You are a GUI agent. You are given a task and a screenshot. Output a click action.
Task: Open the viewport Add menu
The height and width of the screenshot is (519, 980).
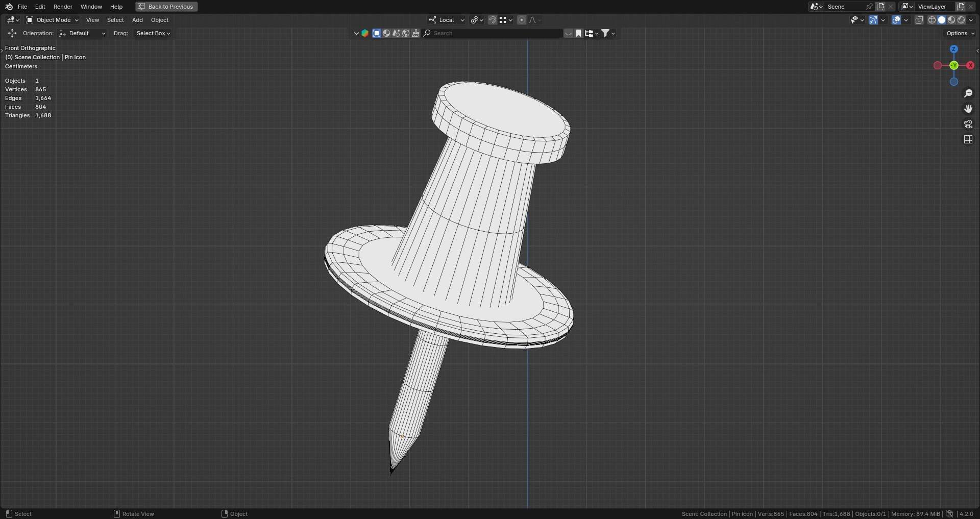click(x=137, y=20)
